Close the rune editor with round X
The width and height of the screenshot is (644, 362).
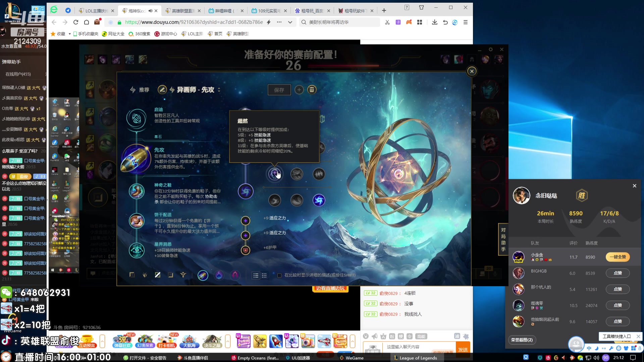[472, 71]
